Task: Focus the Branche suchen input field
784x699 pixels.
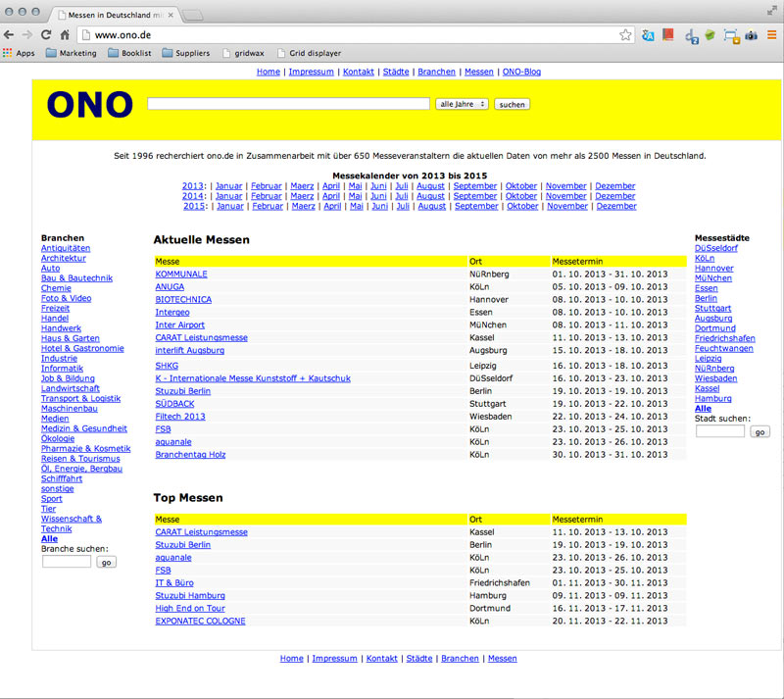Action: (x=67, y=562)
